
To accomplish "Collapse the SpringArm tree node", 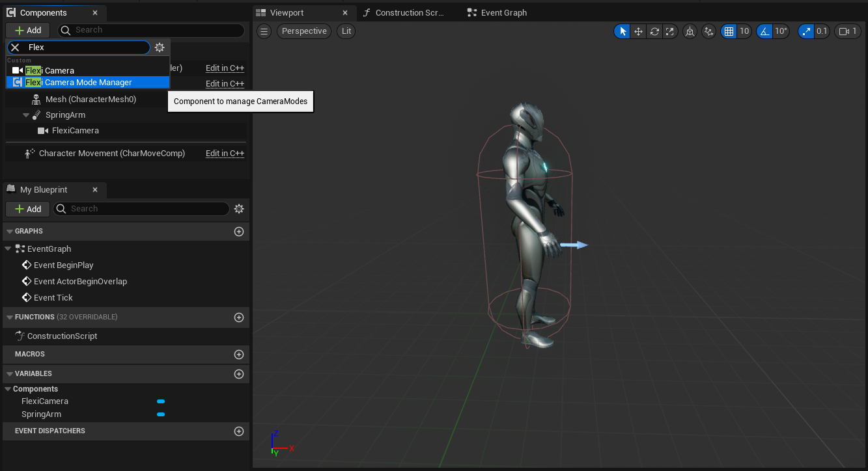I will pos(26,115).
